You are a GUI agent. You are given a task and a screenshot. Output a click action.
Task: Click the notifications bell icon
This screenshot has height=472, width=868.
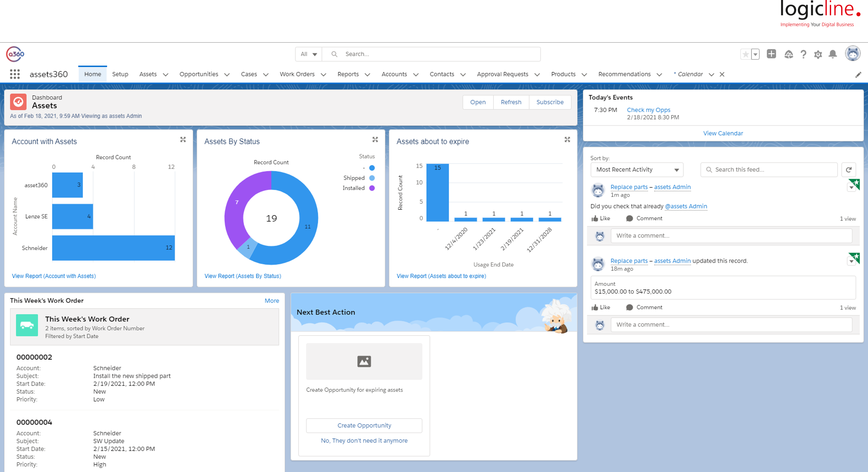833,54
